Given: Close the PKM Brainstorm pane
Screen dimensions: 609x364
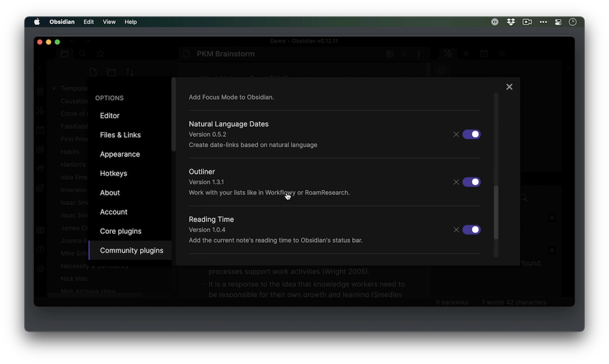Looking at the screenshot, I should [404, 54].
